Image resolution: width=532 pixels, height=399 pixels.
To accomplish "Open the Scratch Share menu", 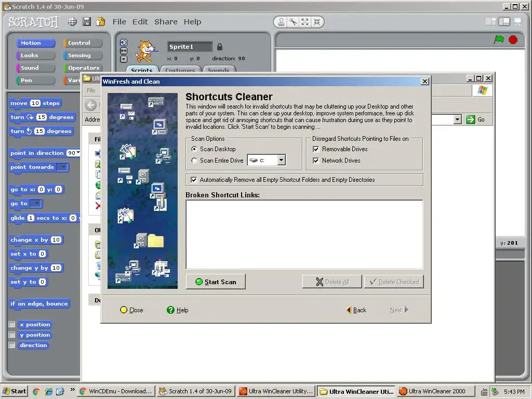I will click(166, 22).
